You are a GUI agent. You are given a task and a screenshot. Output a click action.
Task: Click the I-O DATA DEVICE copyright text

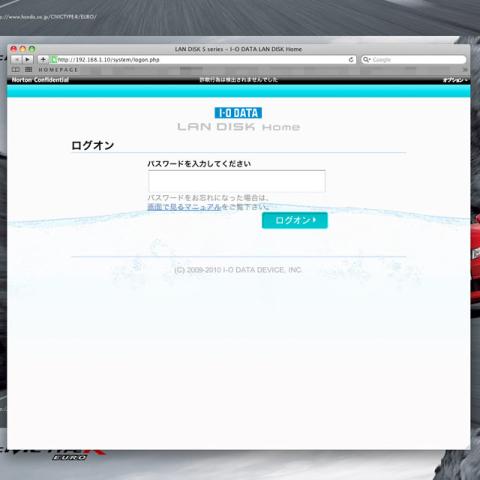[238, 270]
